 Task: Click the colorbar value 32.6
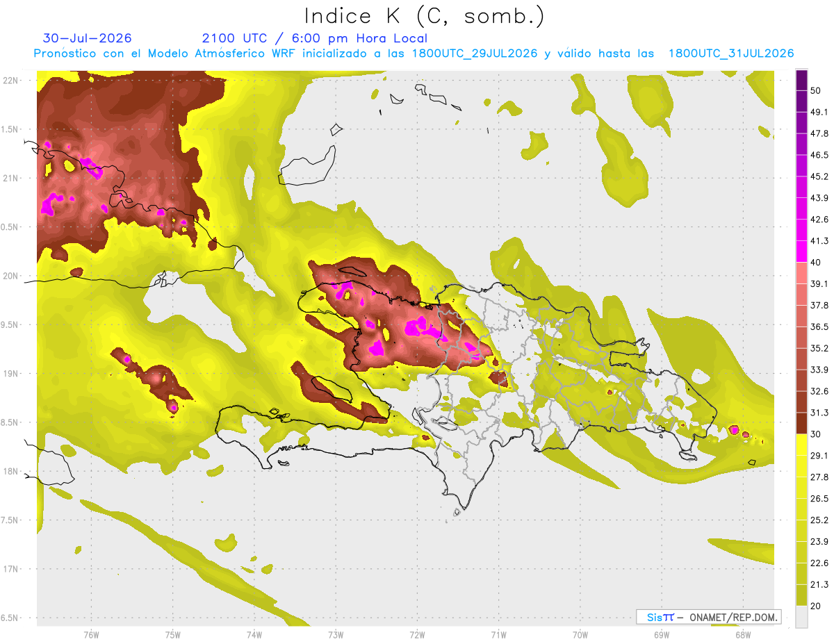pyautogui.click(x=819, y=391)
